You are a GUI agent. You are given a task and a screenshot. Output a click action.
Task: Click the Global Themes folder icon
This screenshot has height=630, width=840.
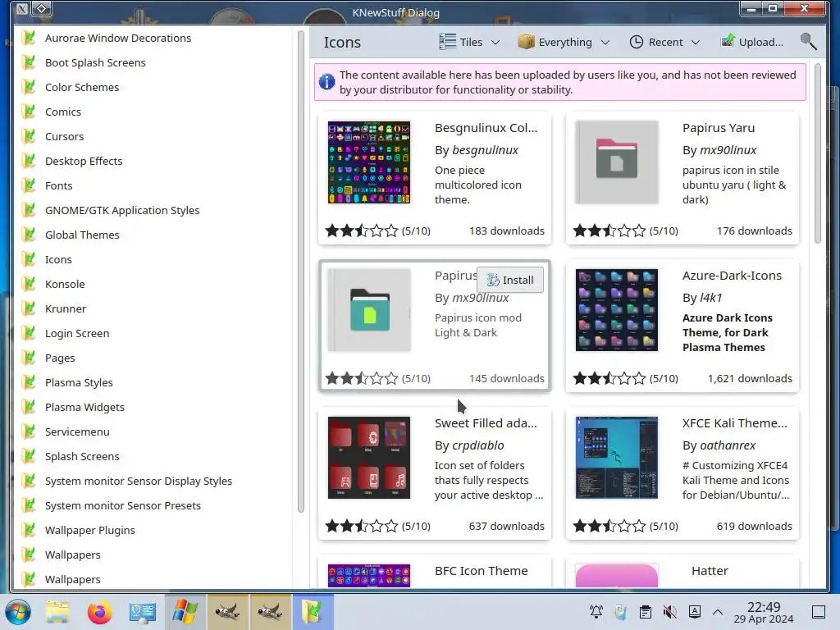(29, 235)
